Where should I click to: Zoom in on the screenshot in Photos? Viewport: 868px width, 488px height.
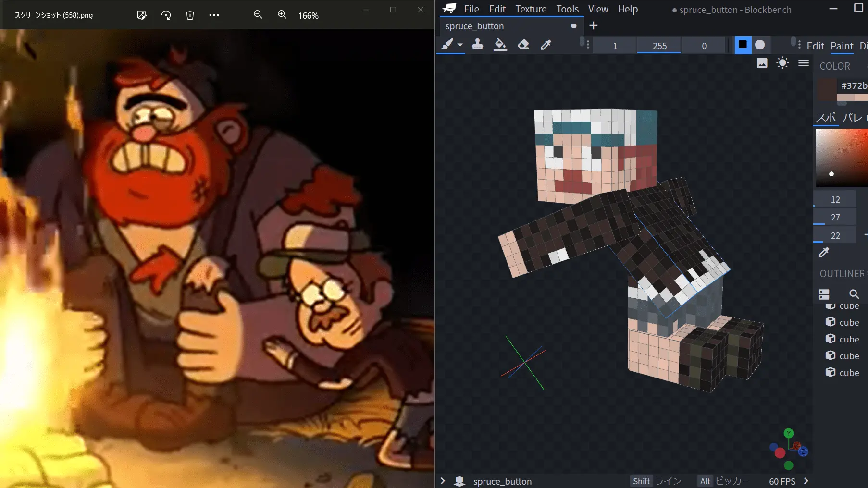click(282, 15)
